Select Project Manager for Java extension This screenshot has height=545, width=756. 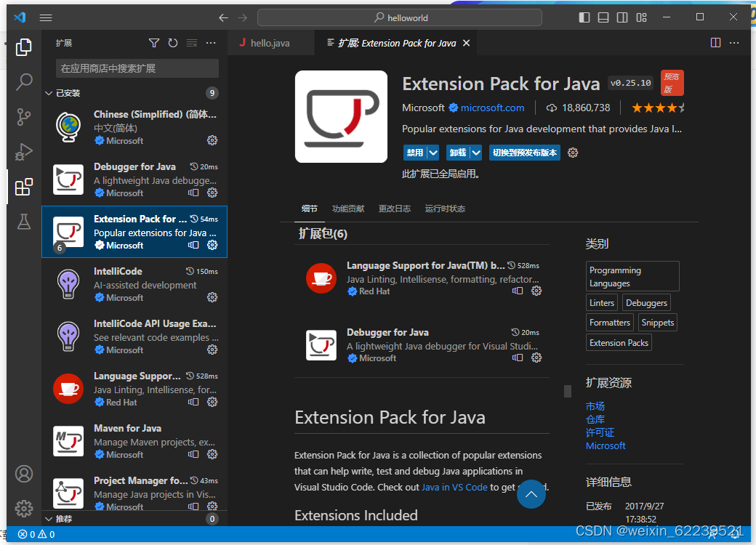tap(134, 493)
